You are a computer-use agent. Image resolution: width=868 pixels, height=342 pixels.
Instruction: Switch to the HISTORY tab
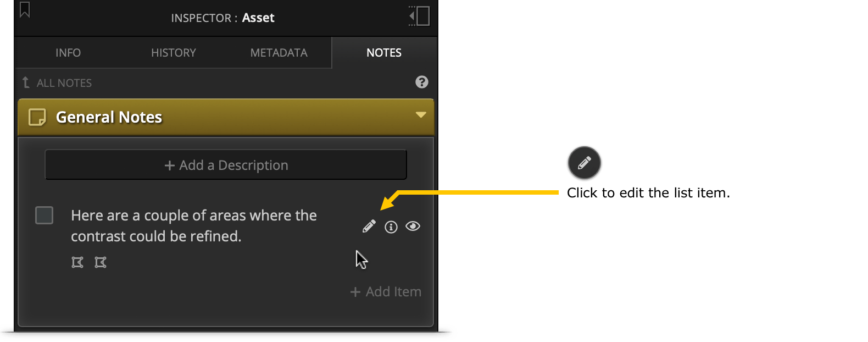[174, 53]
